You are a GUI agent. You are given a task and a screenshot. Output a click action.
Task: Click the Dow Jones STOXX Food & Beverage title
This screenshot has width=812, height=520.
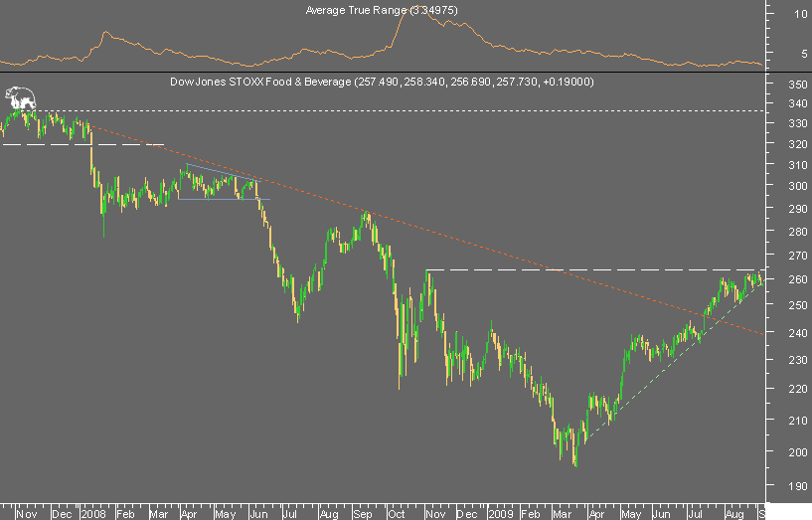(382, 82)
